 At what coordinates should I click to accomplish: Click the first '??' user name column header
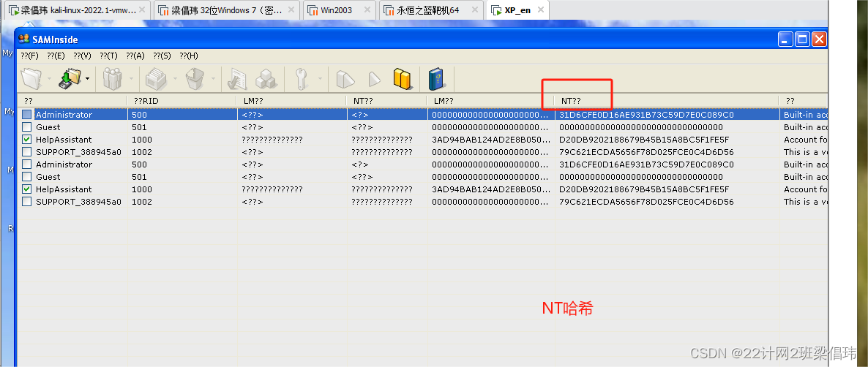72,101
